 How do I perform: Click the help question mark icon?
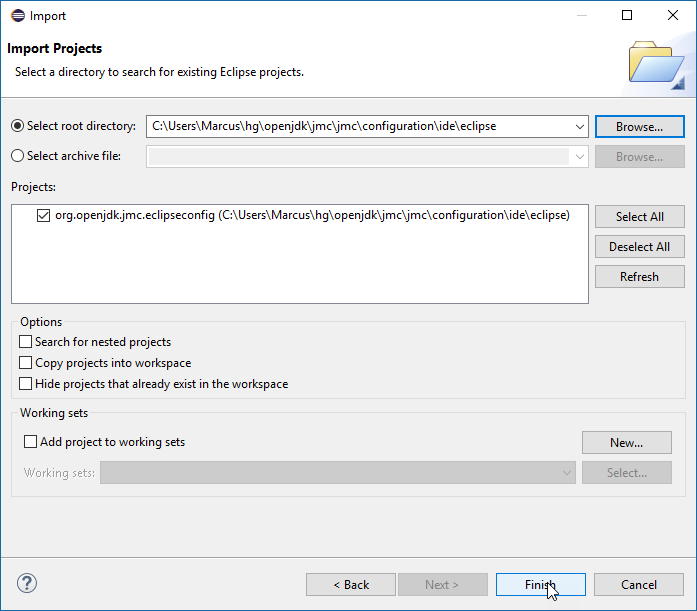(x=27, y=583)
